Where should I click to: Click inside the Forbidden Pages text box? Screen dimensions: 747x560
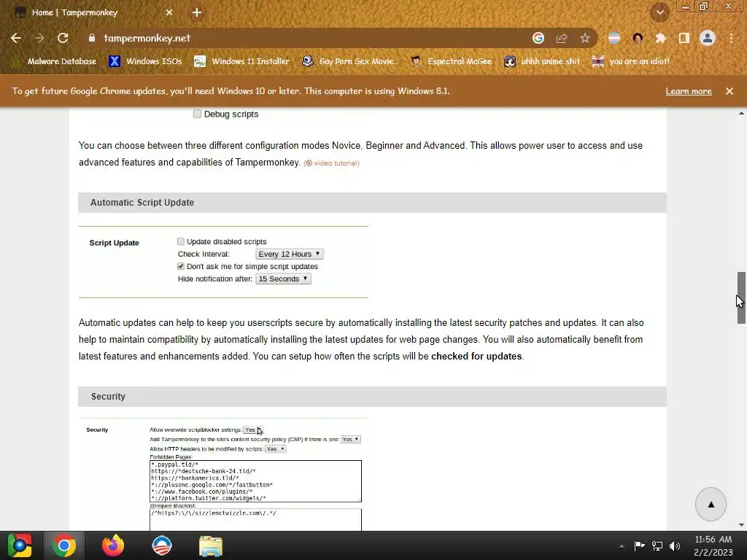(x=255, y=481)
